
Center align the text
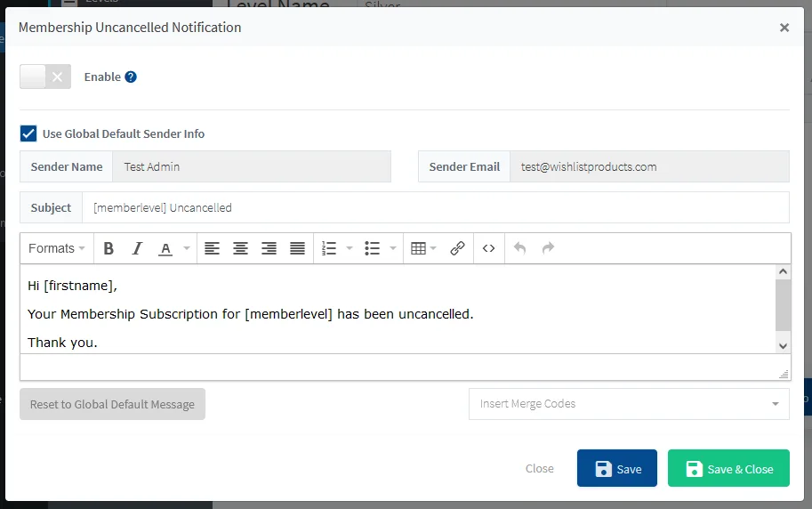[240, 248]
